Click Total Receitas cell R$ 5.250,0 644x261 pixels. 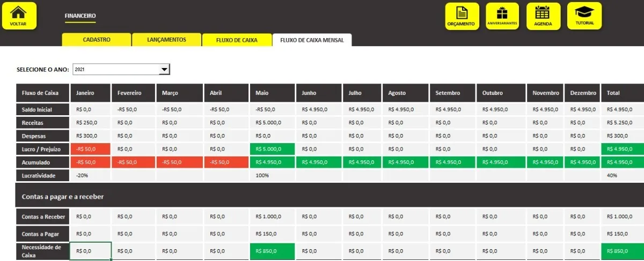[x=623, y=123]
